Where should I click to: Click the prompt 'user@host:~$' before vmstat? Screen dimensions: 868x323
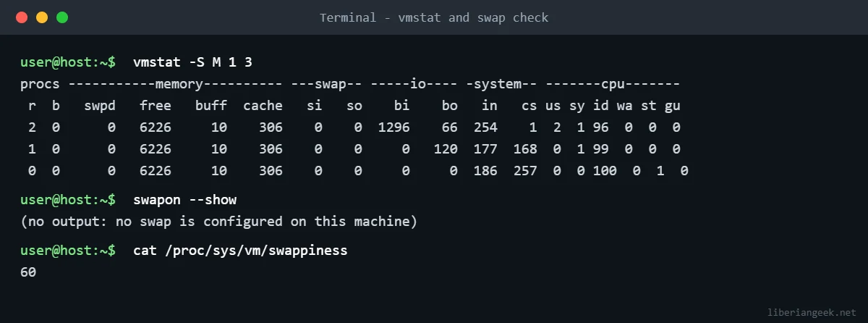68,62
